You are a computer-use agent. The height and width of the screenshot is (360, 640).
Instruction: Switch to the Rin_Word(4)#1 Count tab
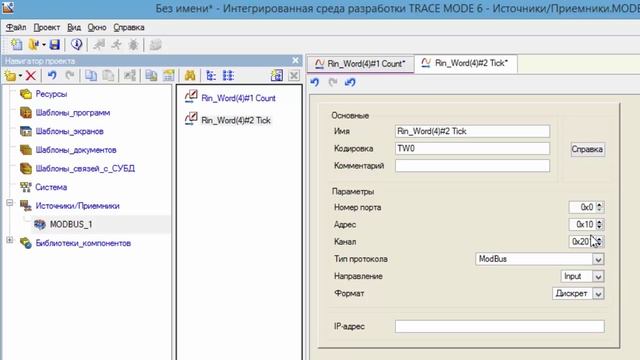[x=360, y=64]
